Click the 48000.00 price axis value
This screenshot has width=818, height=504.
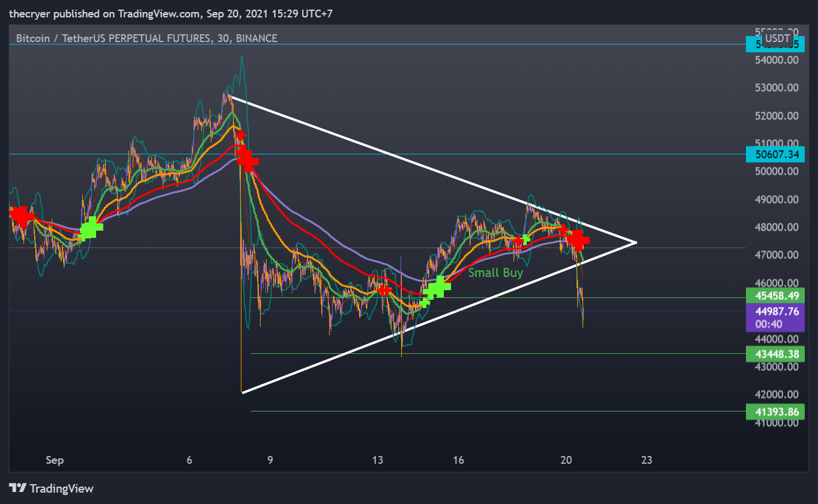coord(775,227)
